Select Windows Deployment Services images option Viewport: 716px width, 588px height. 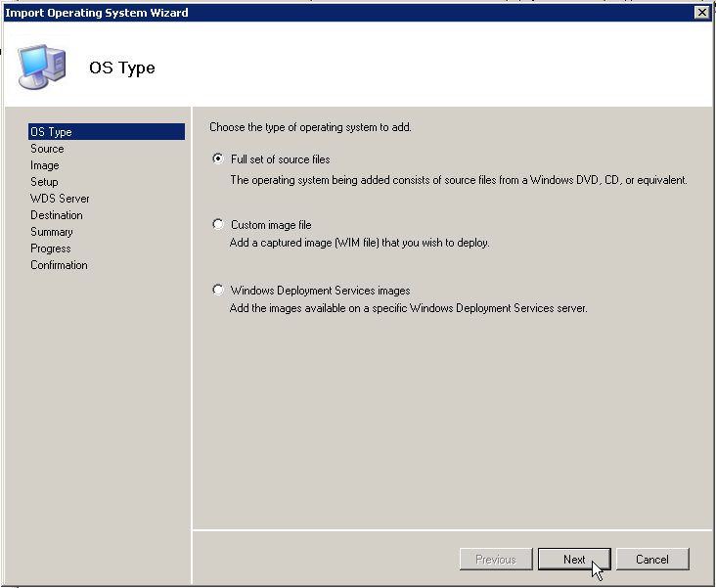pos(218,291)
